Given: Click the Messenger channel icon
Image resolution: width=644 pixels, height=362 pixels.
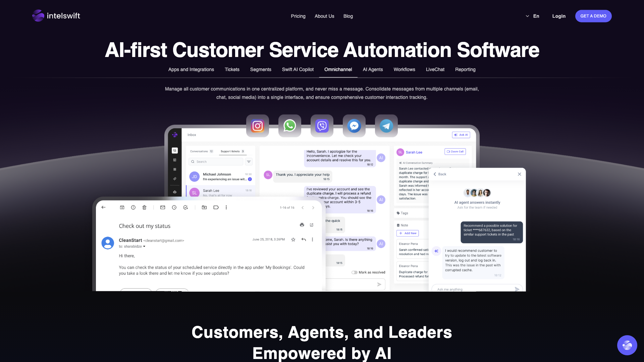Looking at the screenshot, I should point(354,126).
